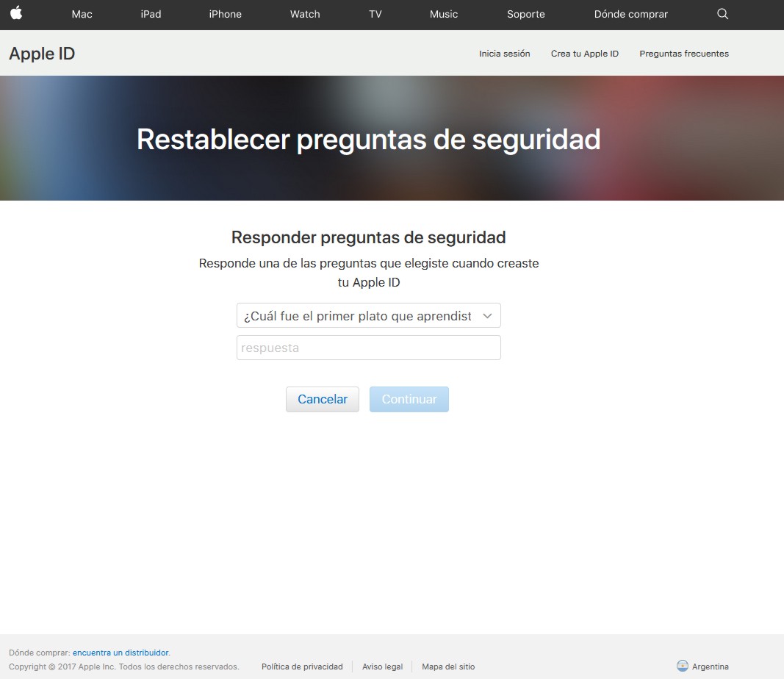Click the Apple logo icon
Viewport: 784px width, 679px height.
pyautogui.click(x=16, y=13)
